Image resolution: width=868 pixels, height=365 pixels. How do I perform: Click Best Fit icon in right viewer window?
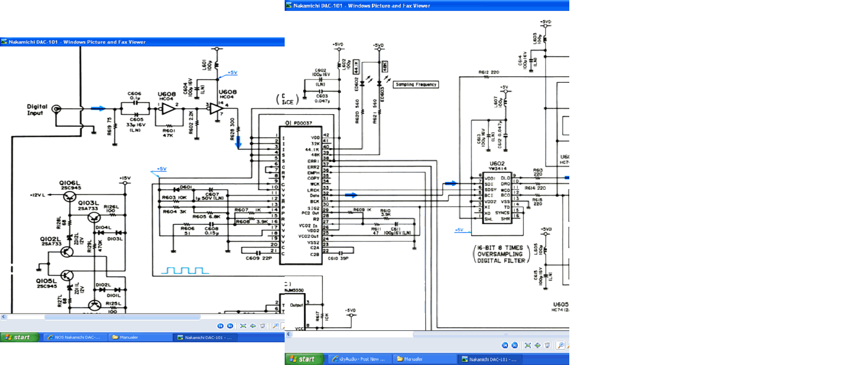coord(528,345)
